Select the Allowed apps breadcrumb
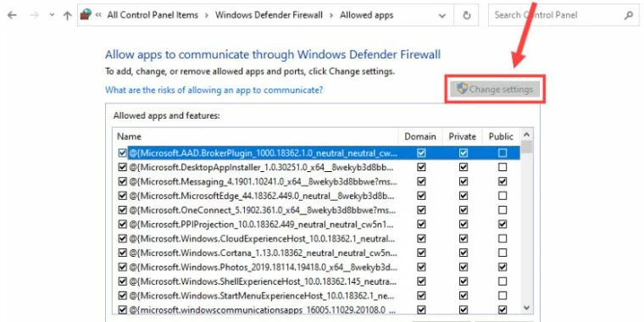 (366, 15)
